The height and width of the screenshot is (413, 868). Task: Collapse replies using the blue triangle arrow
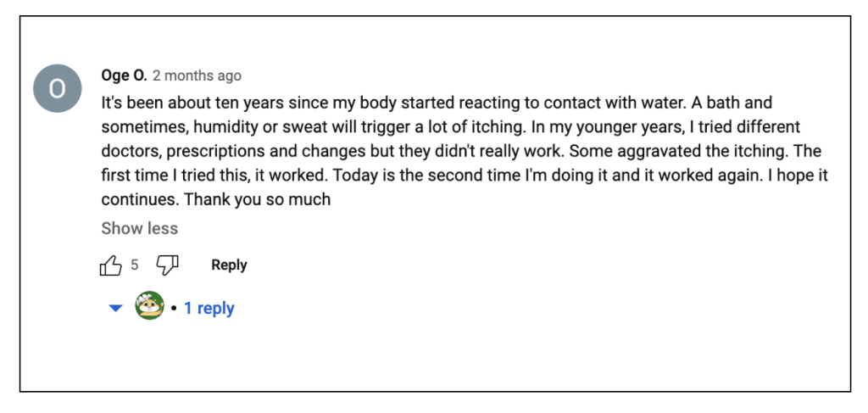tap(115, 309)
